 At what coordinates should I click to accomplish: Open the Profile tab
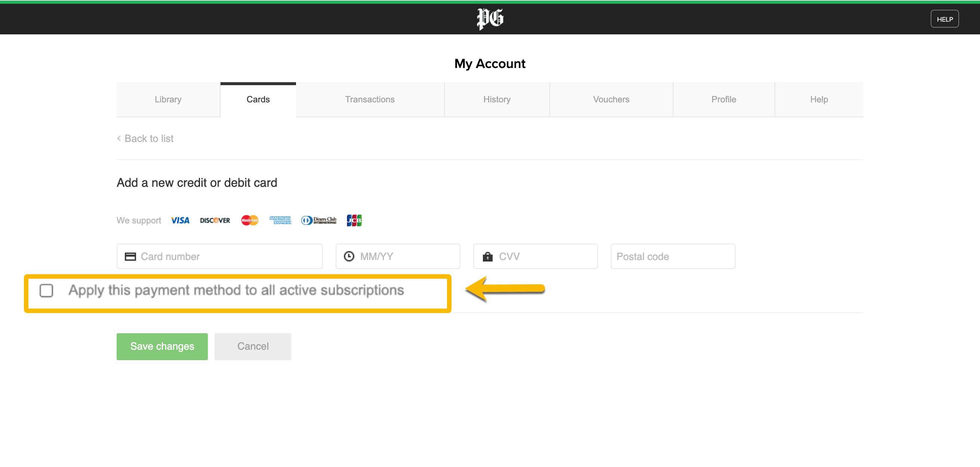(x=723, y=100)
